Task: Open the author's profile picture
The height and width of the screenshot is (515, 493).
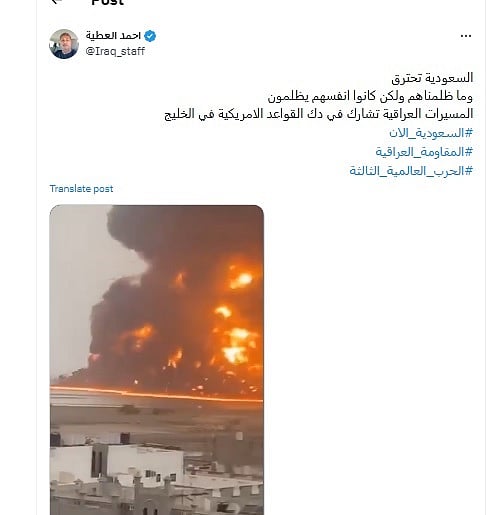Action: (x=64, y=44)
